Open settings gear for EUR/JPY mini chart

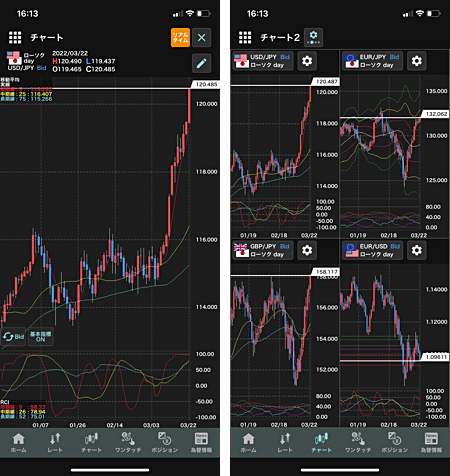pos(416,61)
